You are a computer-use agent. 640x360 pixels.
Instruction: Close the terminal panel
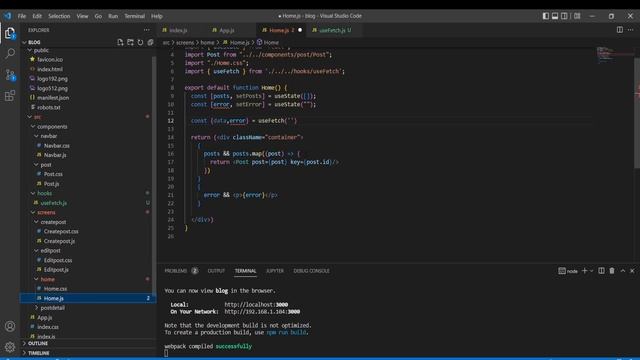[632, 271]
